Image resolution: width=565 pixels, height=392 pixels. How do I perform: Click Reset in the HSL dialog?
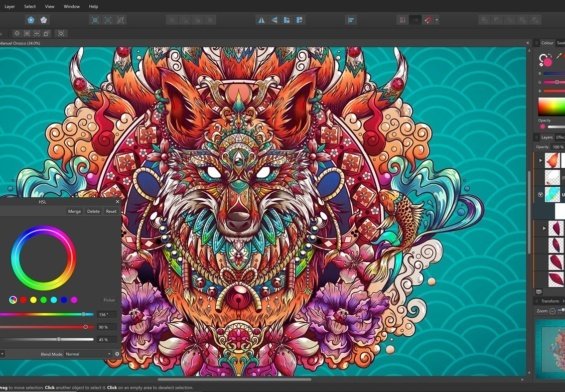(x=111, y=211)
